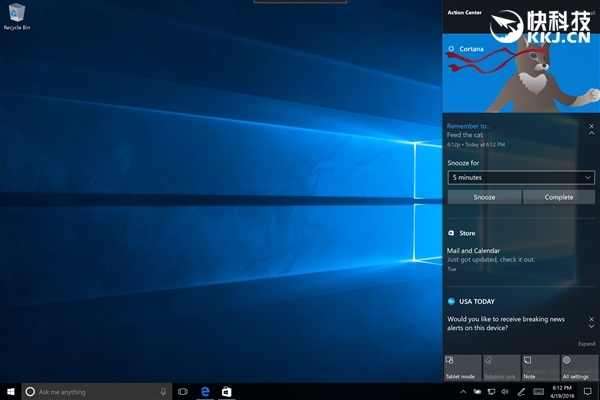This screenshot has height=400, width=600.
Task: Click the volume icon in the system tray
Action: pyautogui.click(x=505, y=391)
